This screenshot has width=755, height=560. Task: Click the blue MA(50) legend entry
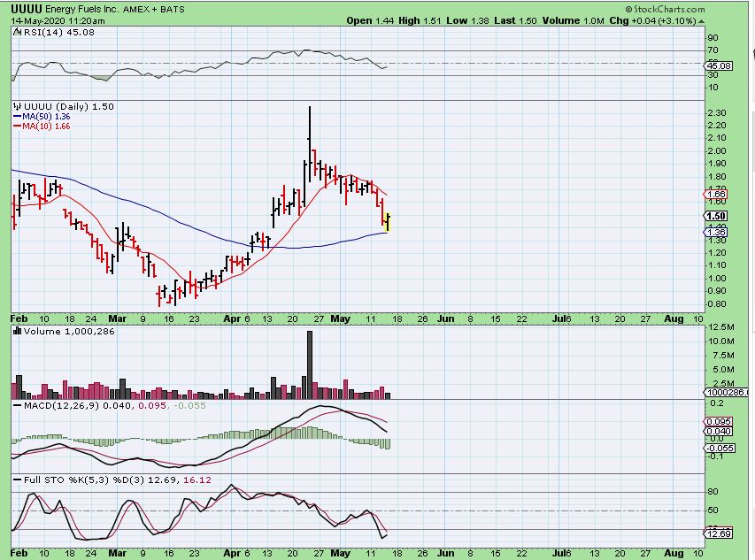[x=37, y=116]
